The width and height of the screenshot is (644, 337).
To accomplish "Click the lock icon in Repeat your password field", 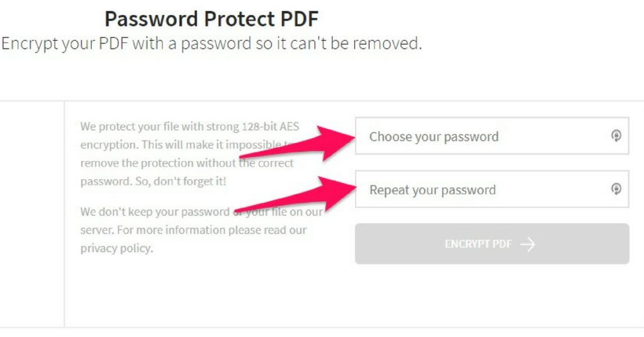I will click(x=616, y=189).
